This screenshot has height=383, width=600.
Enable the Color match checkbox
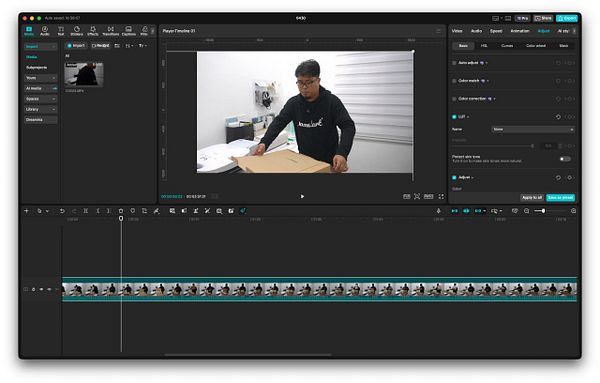454,81
